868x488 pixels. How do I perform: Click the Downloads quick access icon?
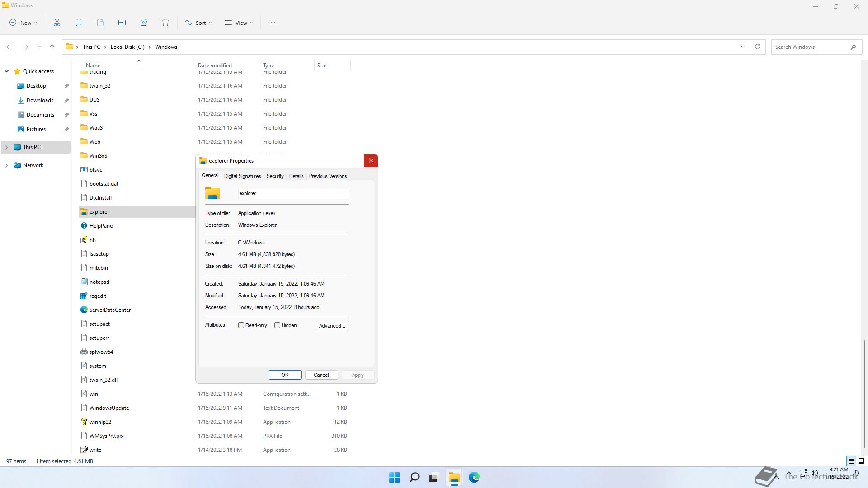click(20, 100)
